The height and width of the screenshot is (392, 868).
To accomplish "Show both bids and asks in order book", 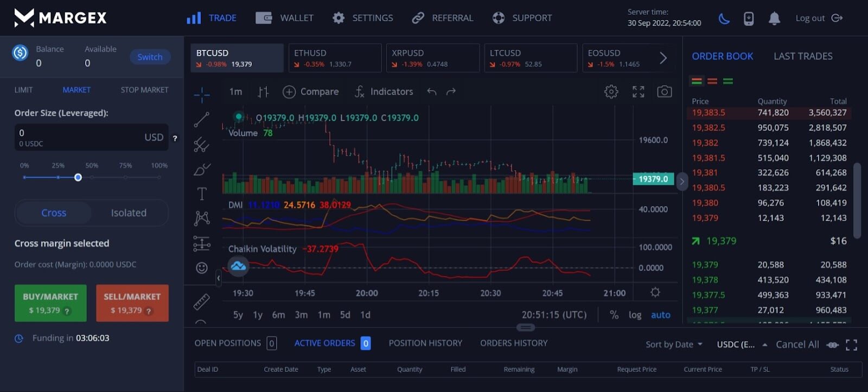I will (x=697, y=81).
